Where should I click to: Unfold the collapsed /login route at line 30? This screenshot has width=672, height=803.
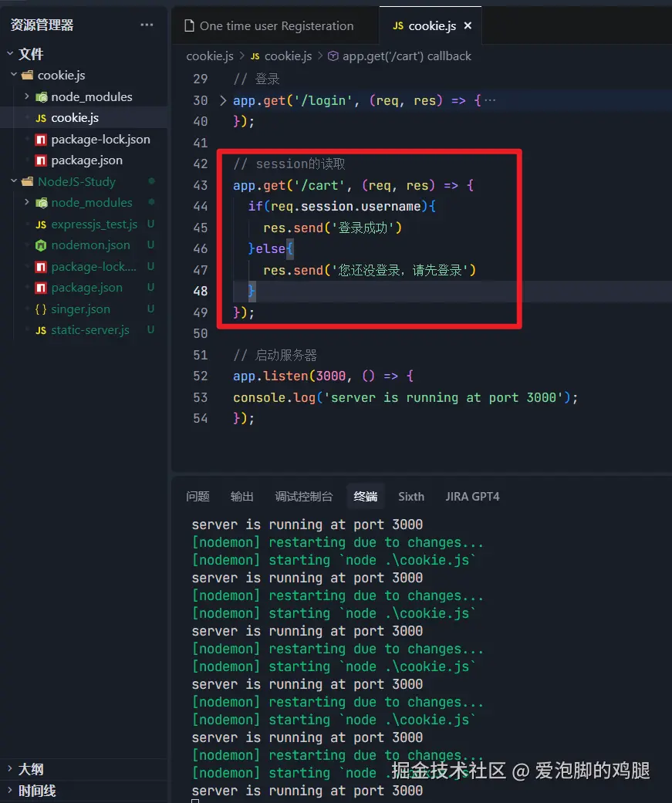[223, 100]
